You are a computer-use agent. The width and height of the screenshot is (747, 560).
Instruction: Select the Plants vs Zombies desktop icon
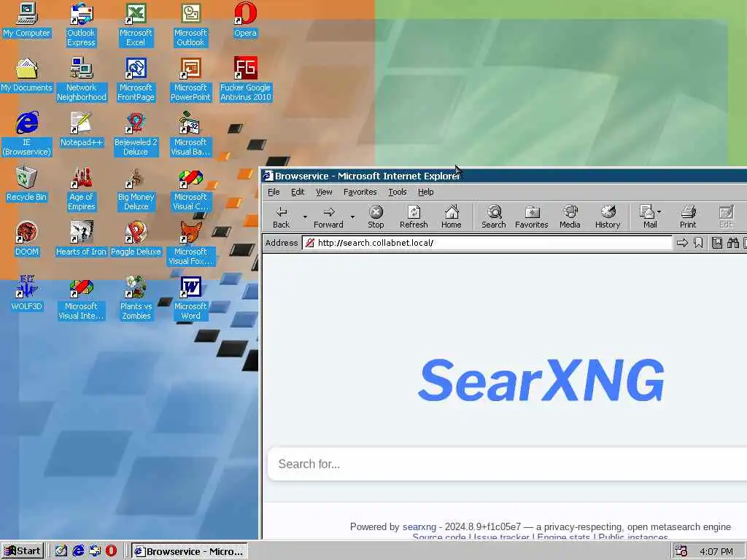pos(136,298)
